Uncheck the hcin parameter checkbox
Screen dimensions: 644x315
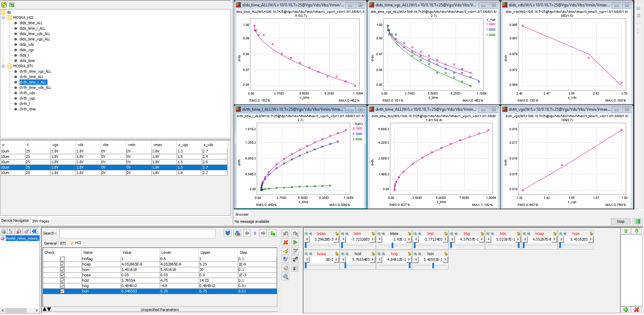click(x=62, y=291)
